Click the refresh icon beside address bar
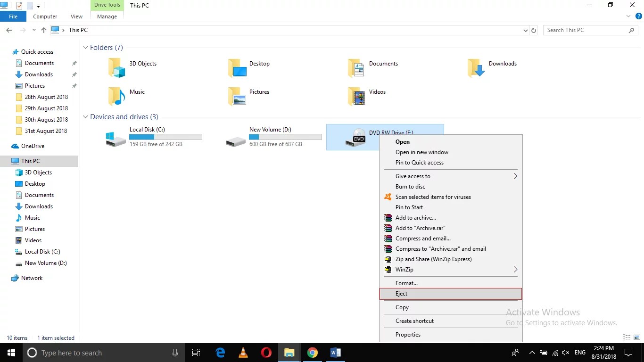The height and width of the screenshot is (362, 644). click(534, 30)
